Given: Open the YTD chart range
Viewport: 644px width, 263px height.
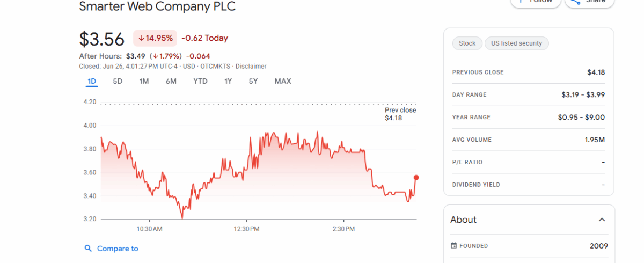Looking at the screenshot, I should 200,82.
